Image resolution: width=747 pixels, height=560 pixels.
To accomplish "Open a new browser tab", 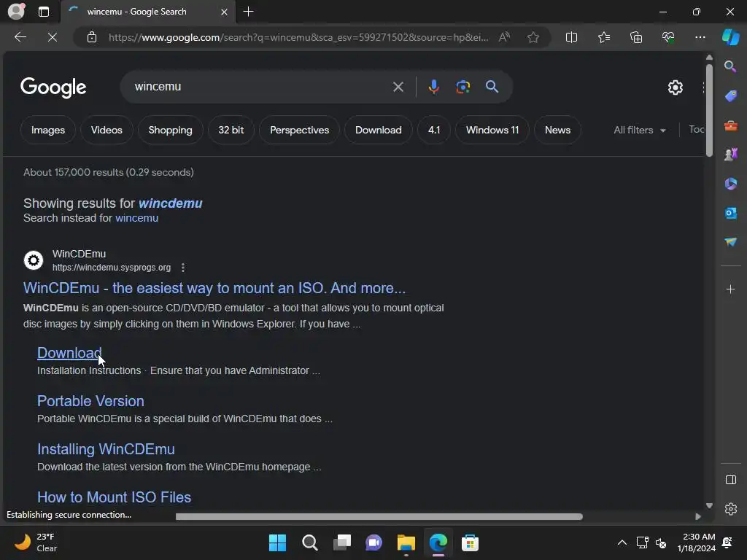I will [x=248, y=12].
